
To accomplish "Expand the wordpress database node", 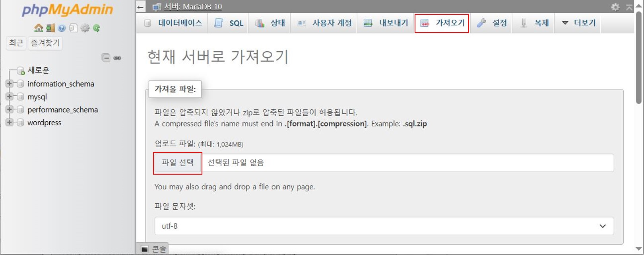I will [x=9, y=123].
